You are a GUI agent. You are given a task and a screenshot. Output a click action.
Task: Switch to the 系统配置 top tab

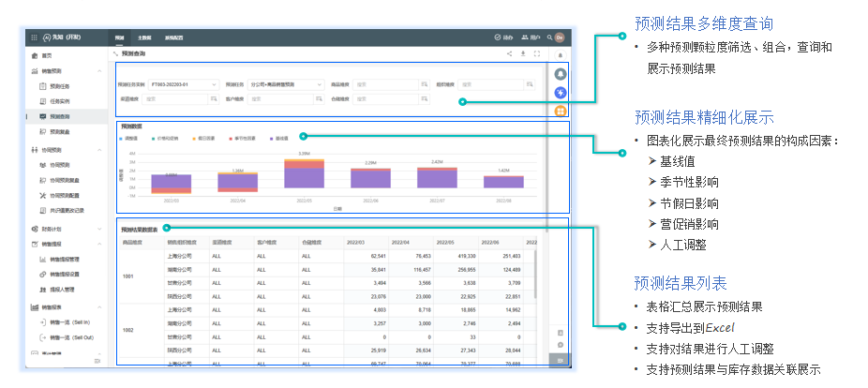[174, 37]
